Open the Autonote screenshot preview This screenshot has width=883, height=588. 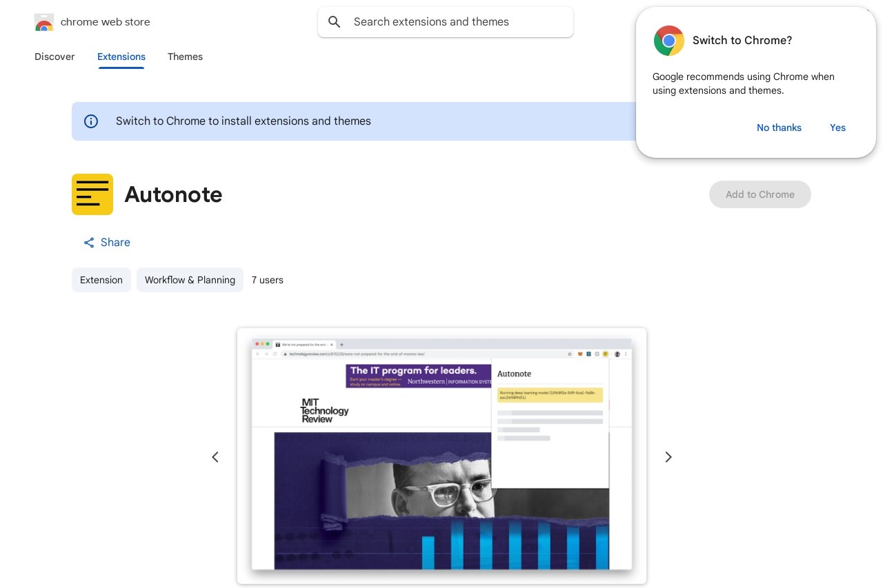pos(441,456)
